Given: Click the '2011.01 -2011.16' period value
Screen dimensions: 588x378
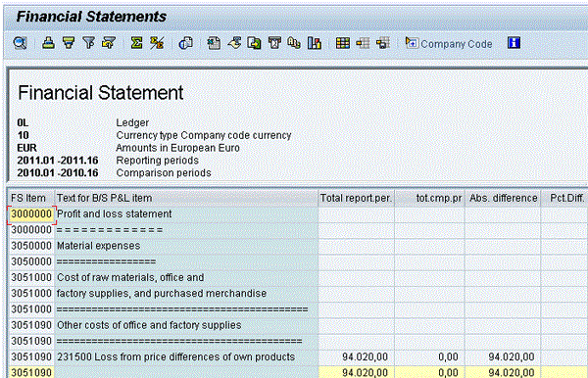Looking at the screenshot, I should [58, 161].
